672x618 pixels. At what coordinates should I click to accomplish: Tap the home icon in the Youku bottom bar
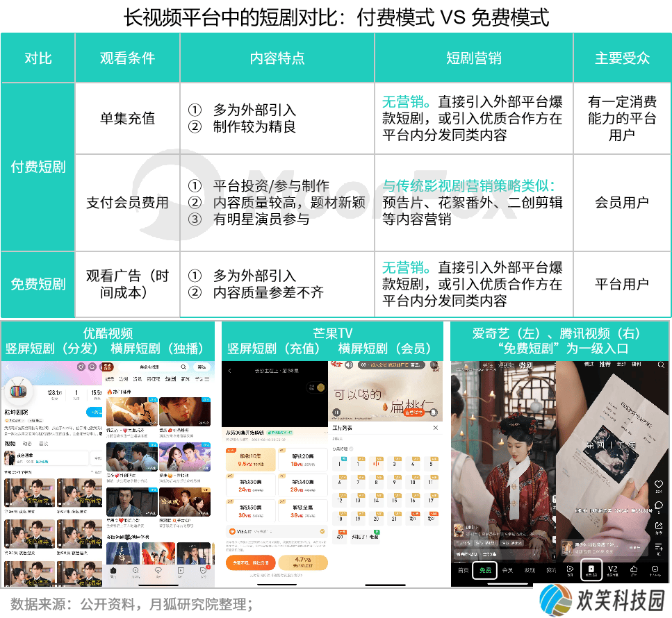[113, 571]
